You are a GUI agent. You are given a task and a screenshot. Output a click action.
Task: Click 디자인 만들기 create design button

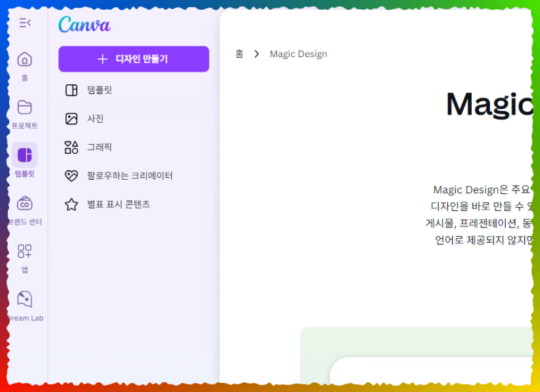point(134,59)
